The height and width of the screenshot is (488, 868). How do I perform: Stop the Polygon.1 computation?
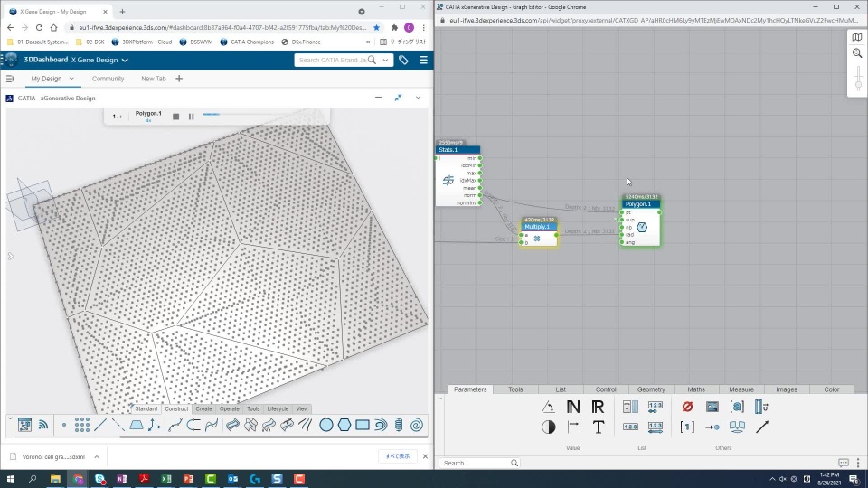click(x=176, y=117)
